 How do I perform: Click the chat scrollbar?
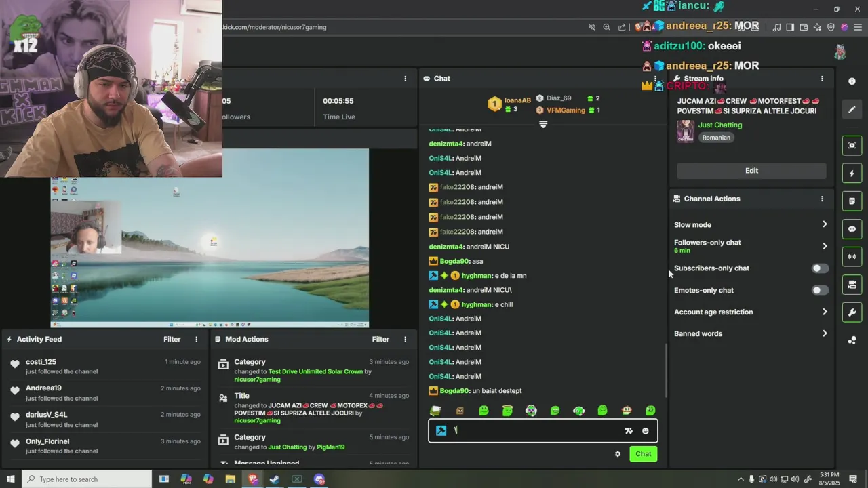click(666, 371)
